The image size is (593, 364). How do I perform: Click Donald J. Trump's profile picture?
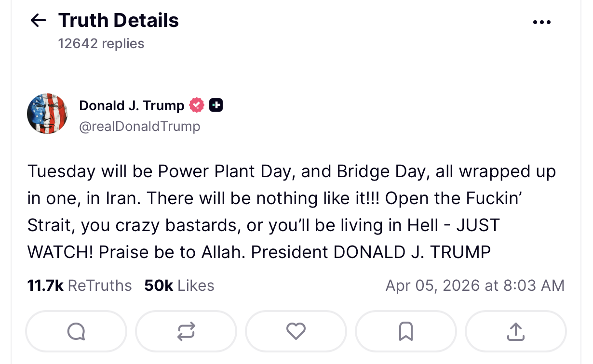47,114
